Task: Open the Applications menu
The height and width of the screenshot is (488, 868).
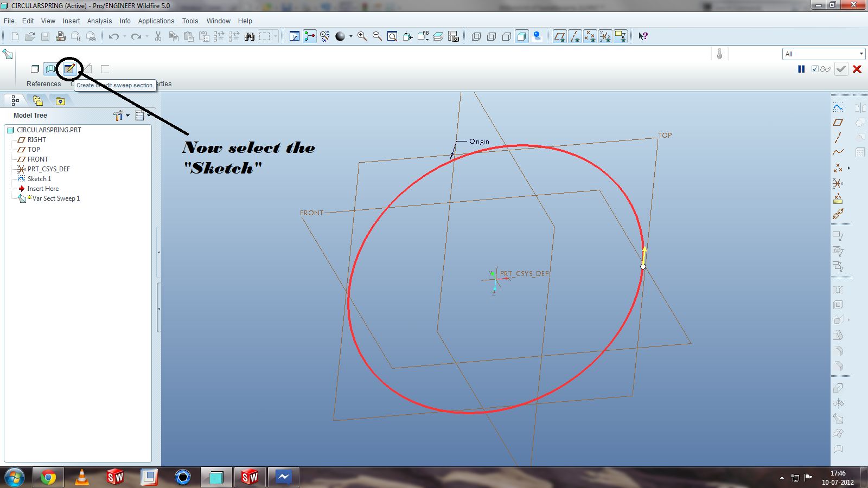Action: (x=156, y=21)
